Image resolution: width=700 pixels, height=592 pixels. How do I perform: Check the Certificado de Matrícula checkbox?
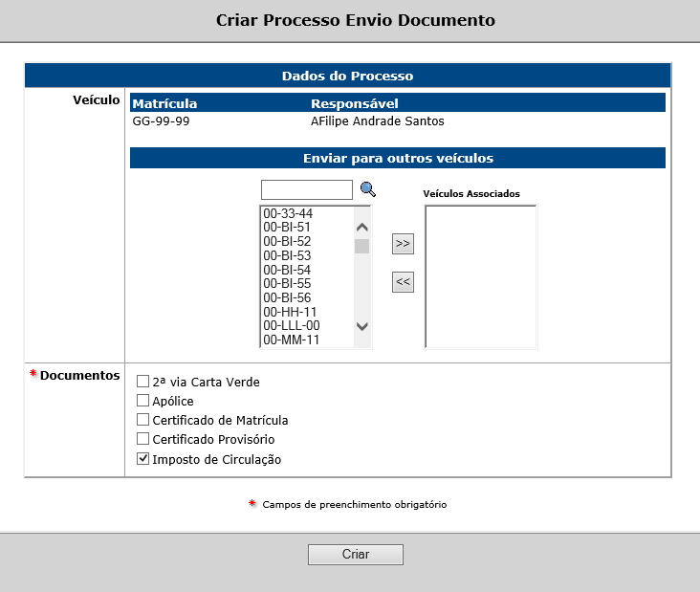pyautogui.click(x=142, y=420)
